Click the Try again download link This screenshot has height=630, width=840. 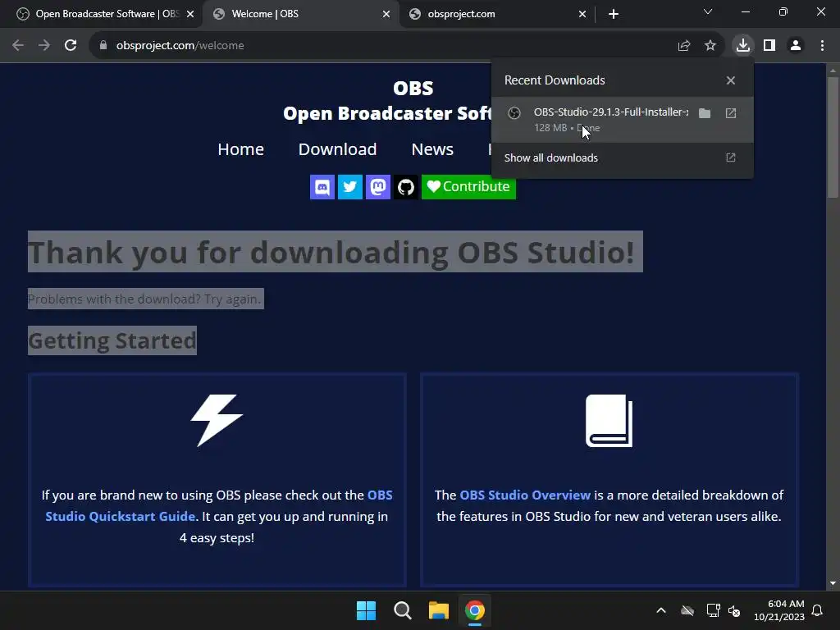point(232,299)
